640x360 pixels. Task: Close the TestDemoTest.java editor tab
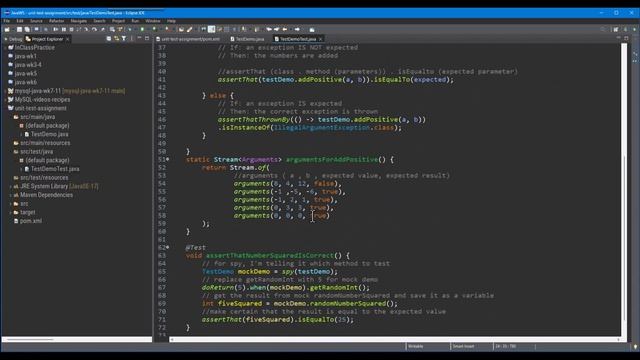tap(320, 39)
